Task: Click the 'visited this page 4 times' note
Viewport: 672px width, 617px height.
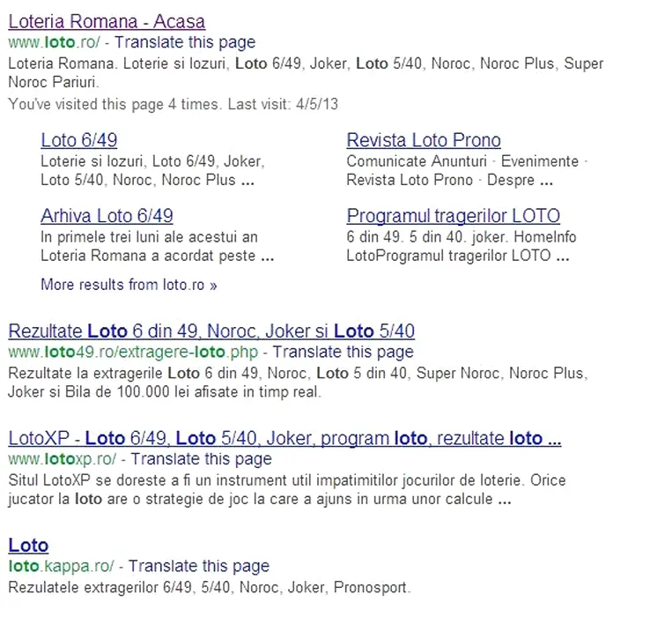Action: pyautogui.click(x=173, y=104)
